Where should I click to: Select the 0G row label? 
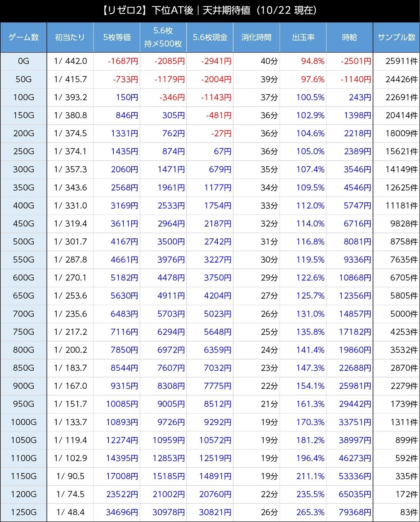coord(23,61)
